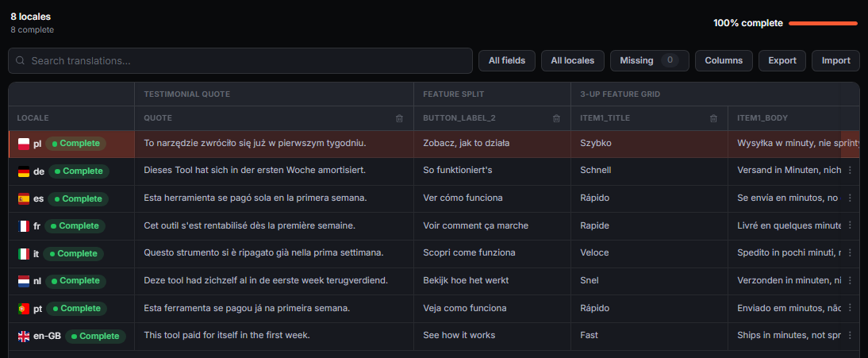This screenshot has height=358, width=868.
Task: Open row menu for the it locale
Action: coord(850,253)
